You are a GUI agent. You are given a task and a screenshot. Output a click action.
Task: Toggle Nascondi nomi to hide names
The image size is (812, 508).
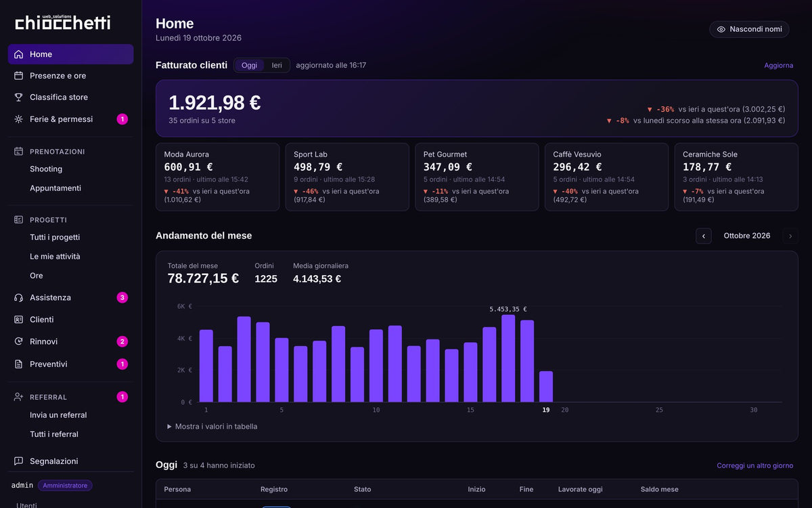[749, 29]
